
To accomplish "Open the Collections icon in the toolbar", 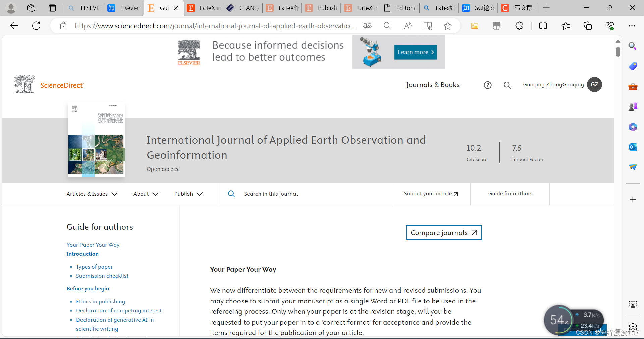I will (x=588, y=26).
